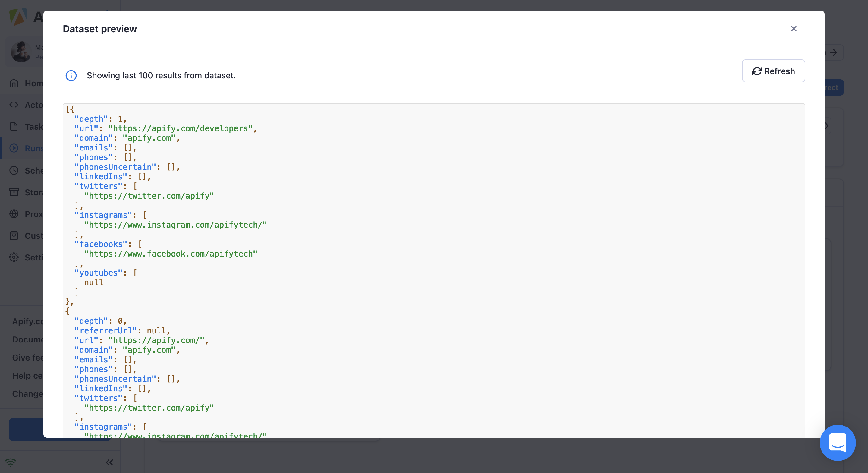Select the Runs play icon

[x=14, y=148]
